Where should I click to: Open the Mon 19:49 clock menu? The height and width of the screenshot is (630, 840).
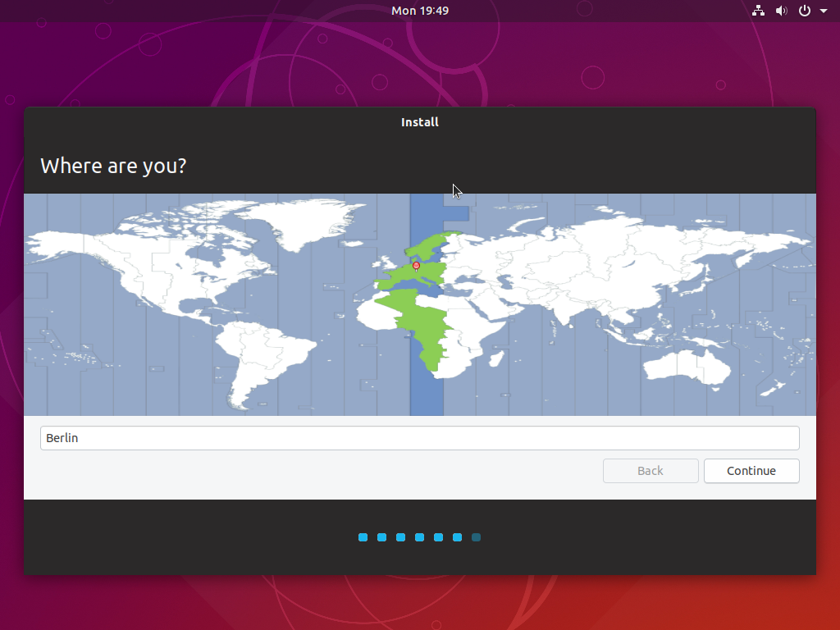[419, 11]
